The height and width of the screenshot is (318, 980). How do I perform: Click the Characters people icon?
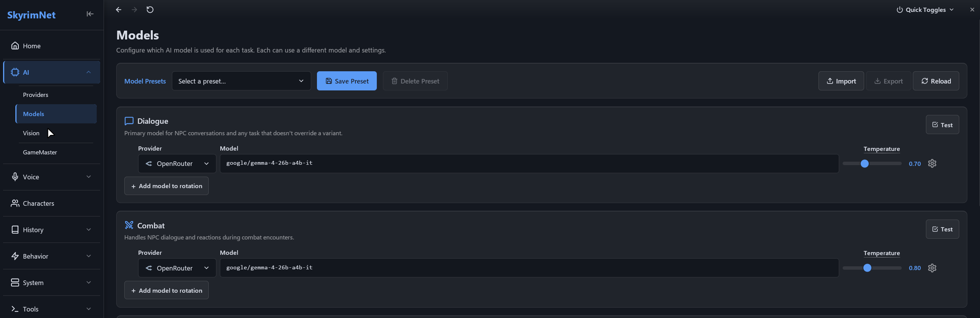click(15, 203)
